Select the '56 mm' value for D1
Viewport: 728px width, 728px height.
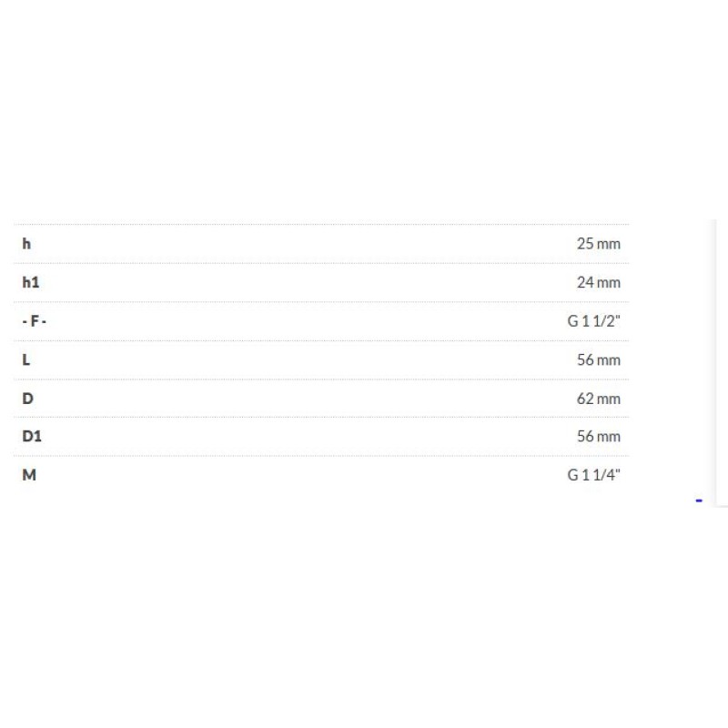[x=598, y=436]
